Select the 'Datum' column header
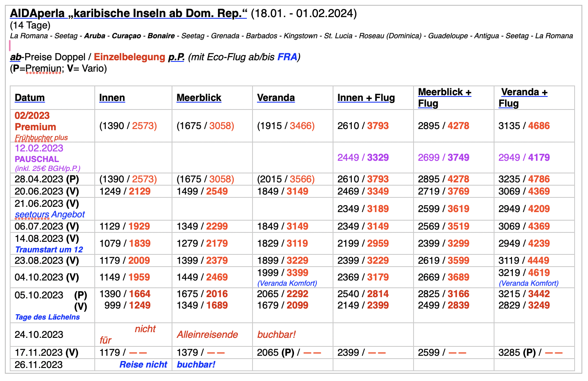This screenshot has height=381, width=588. click(x=30, y=98)
